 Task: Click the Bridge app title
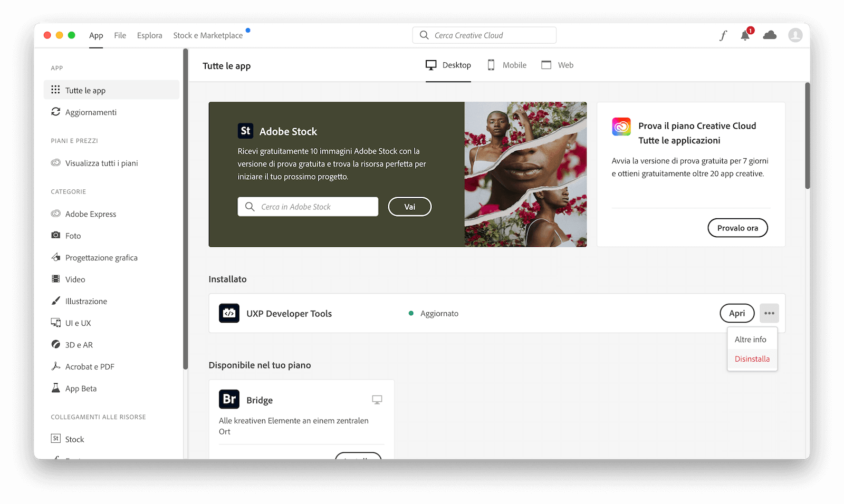coord(260,400)
